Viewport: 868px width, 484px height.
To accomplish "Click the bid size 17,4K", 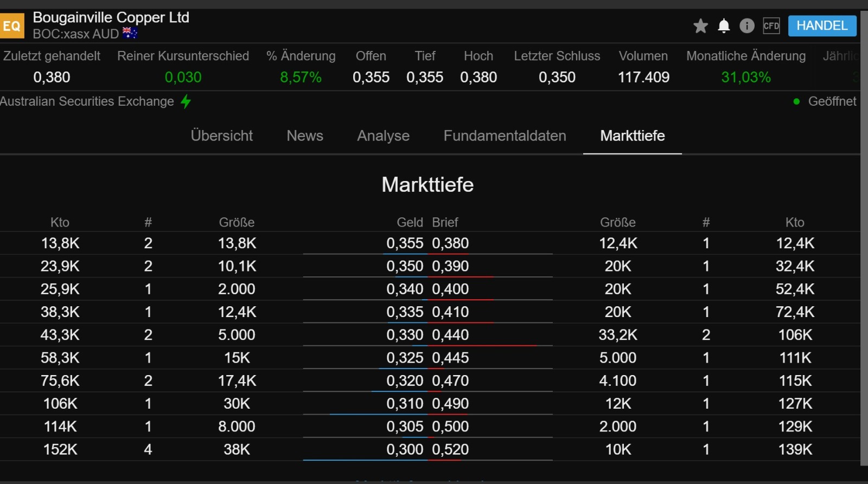I will [237, 381].
